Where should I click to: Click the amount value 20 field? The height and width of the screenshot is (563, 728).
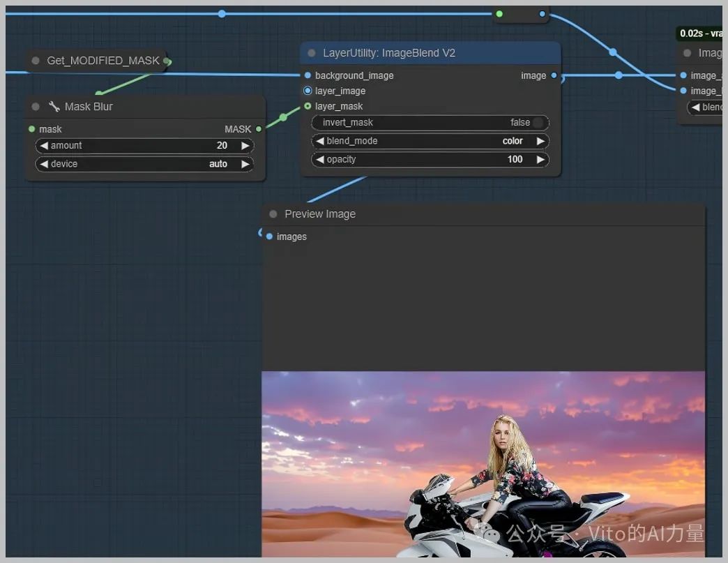(222, 145)
